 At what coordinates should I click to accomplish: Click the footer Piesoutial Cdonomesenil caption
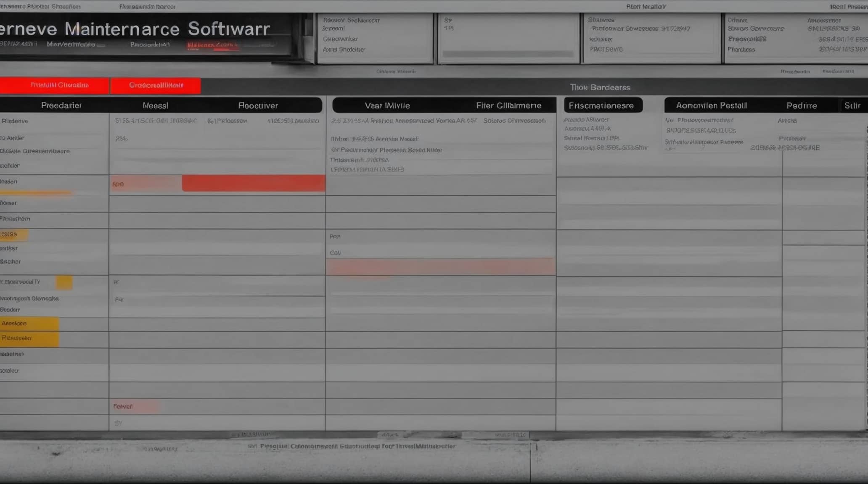pos(351,446)
